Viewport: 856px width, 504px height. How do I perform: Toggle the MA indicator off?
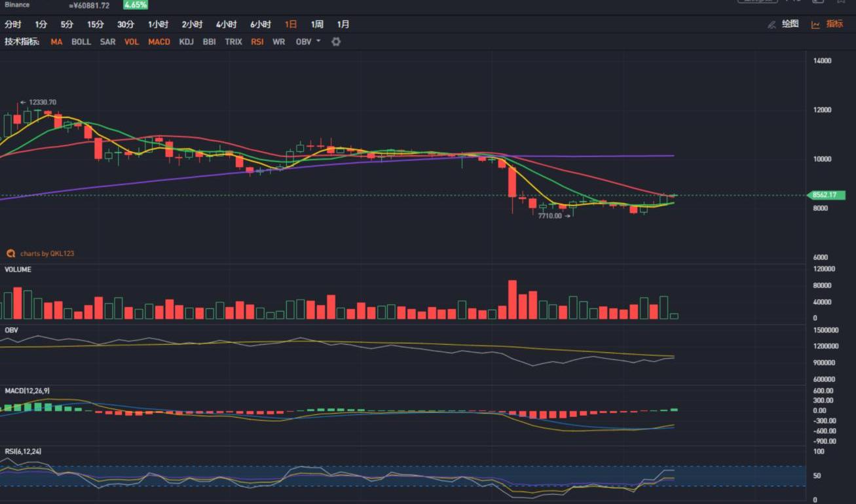pos(57,42)
